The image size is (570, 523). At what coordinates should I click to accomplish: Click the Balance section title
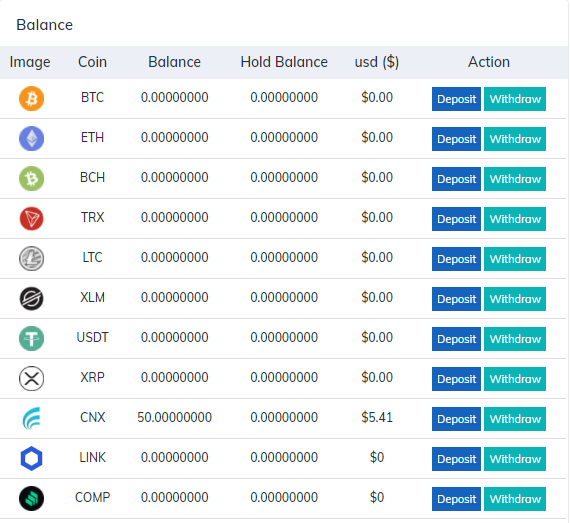click(44, 25)
